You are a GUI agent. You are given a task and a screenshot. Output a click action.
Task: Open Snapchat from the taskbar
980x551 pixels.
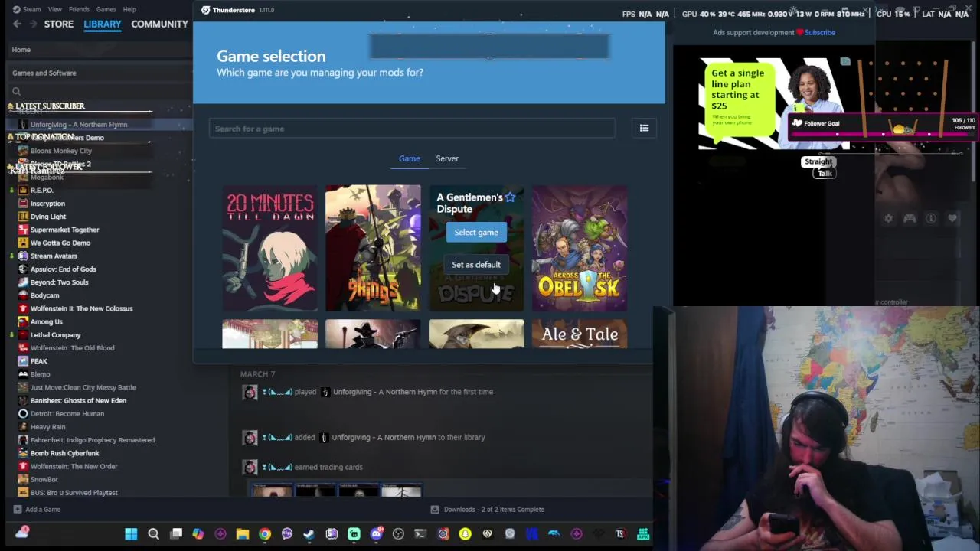tap(465, 533)
